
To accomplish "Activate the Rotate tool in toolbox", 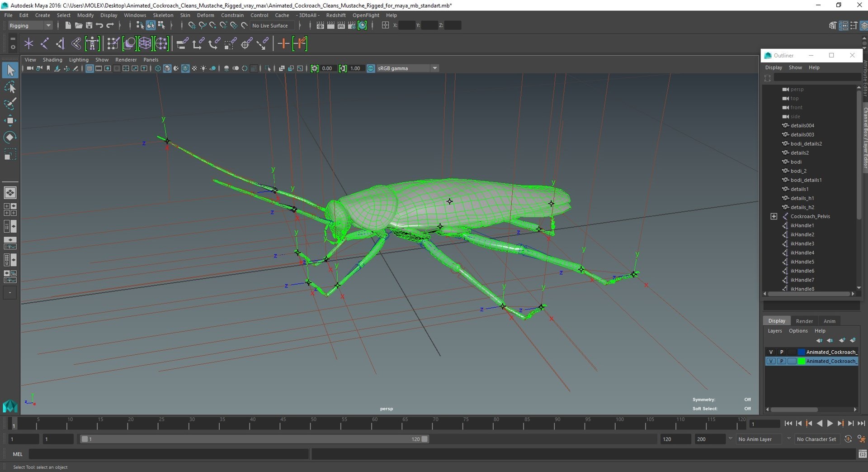I will coord(10,137).
